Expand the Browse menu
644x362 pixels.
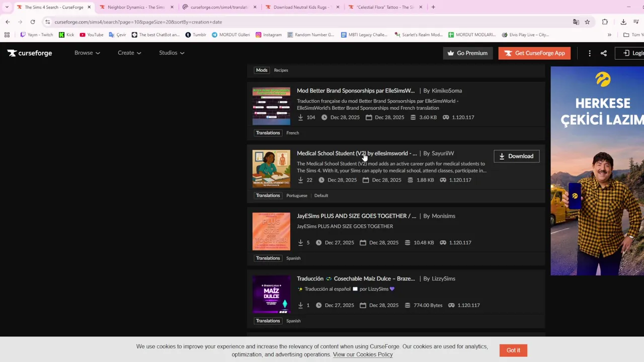point(87,53)
